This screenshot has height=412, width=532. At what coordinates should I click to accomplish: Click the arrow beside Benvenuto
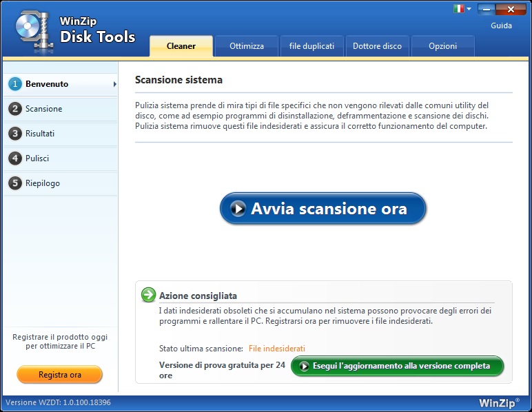pos(115,84)
